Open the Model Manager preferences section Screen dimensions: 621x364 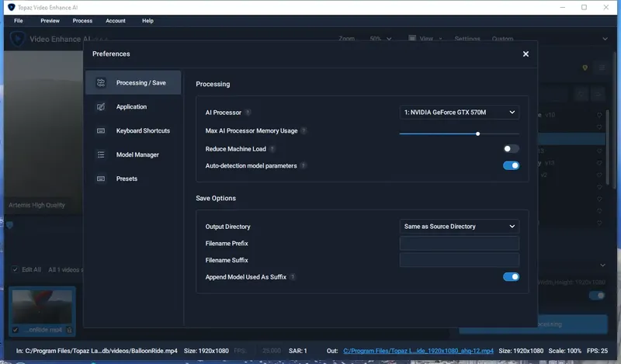[133, 154]
